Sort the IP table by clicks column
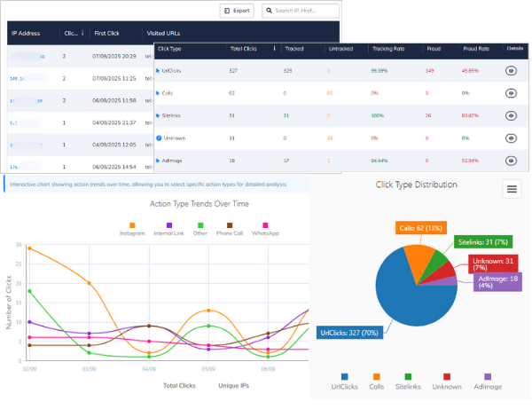Screen dimensions: 532x417 pyautogui.click(x=83, y=34)
